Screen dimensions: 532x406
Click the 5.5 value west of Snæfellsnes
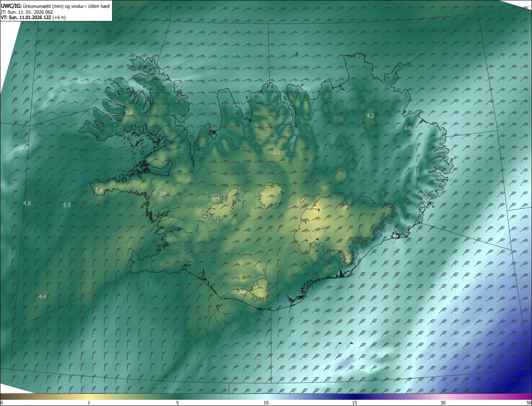tap(67, 205)
